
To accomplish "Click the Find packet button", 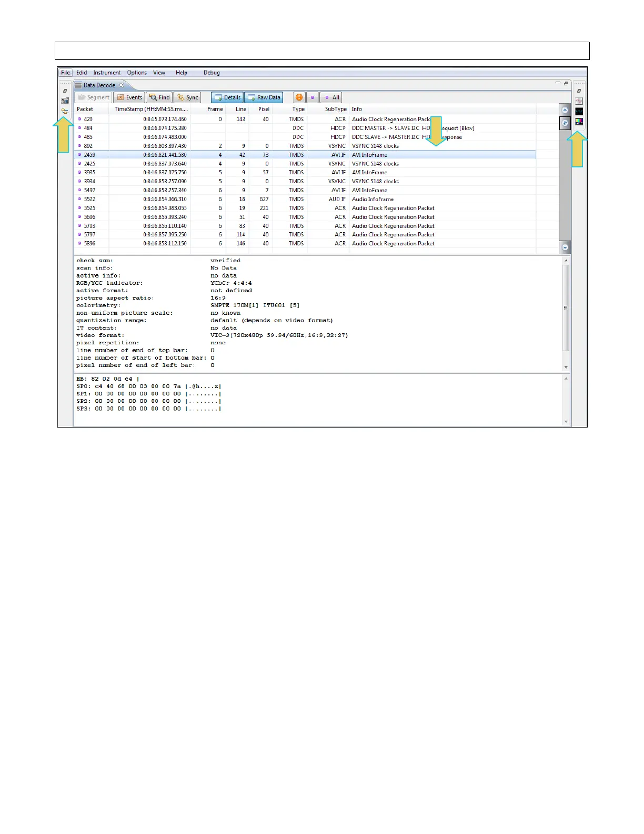I will coord(159,97).
